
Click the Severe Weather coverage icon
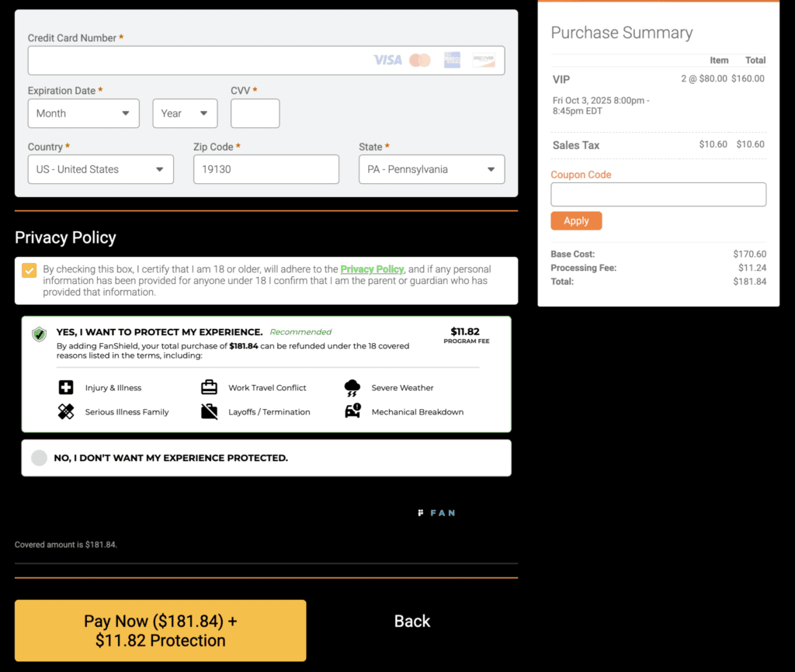[352, 387]
